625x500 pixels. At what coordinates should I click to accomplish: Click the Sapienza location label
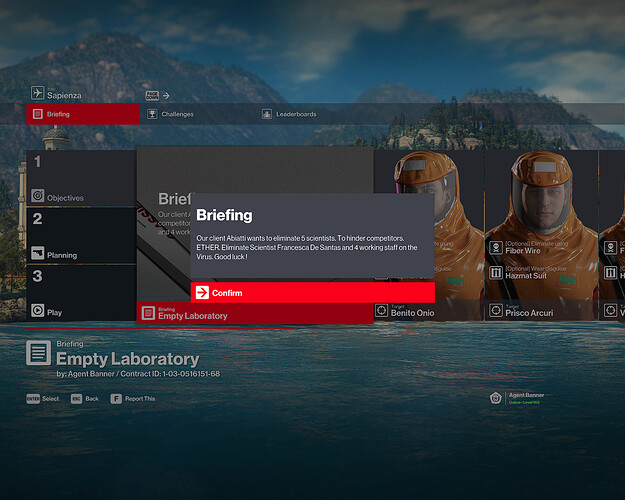click(64, 95)
